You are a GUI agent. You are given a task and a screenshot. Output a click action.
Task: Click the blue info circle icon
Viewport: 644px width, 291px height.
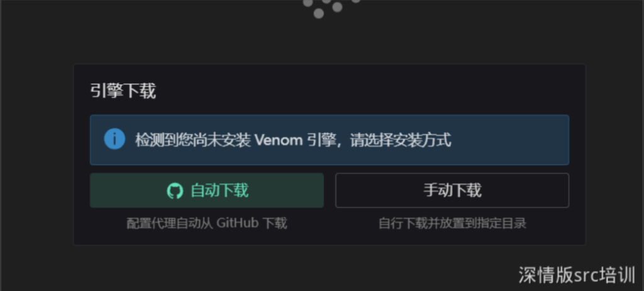click(114, 139)
